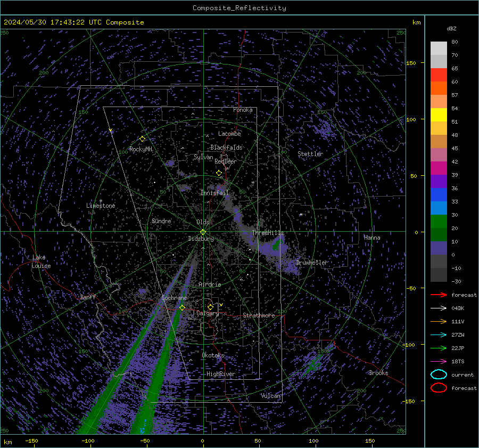Select the blue 33-36 dBZ color band
The width and height of the screenshot is (479, 448).
coord(439,195)
